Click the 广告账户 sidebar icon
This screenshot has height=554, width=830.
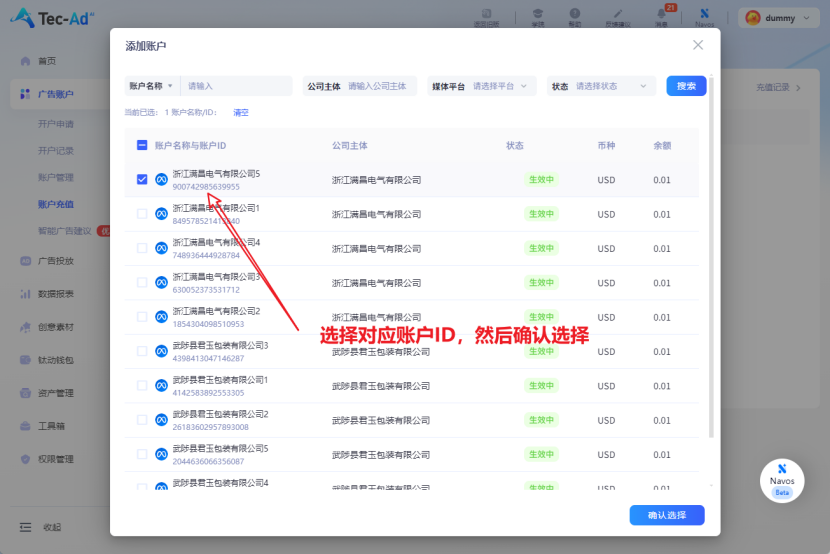pos(25,94)
